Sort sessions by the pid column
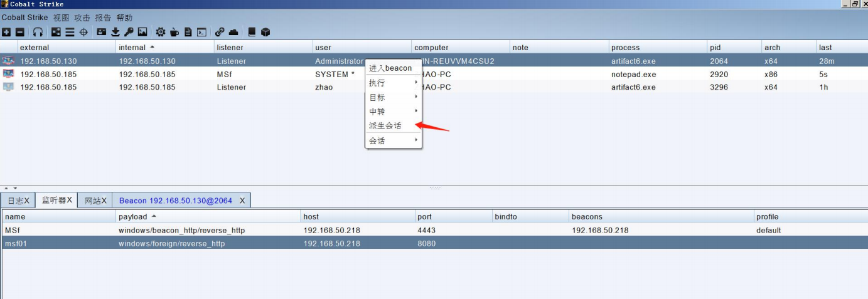 tap(734, 47)
